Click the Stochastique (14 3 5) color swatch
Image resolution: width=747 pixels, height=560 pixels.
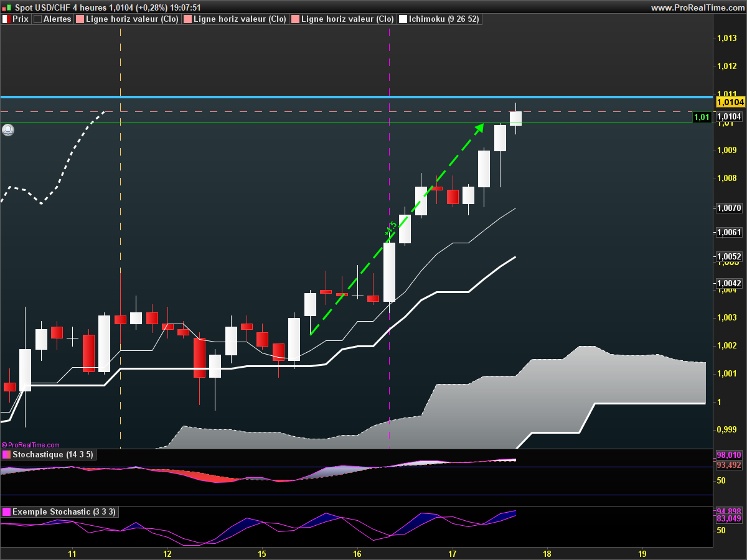pyautogui.click(x=7, y=455)
